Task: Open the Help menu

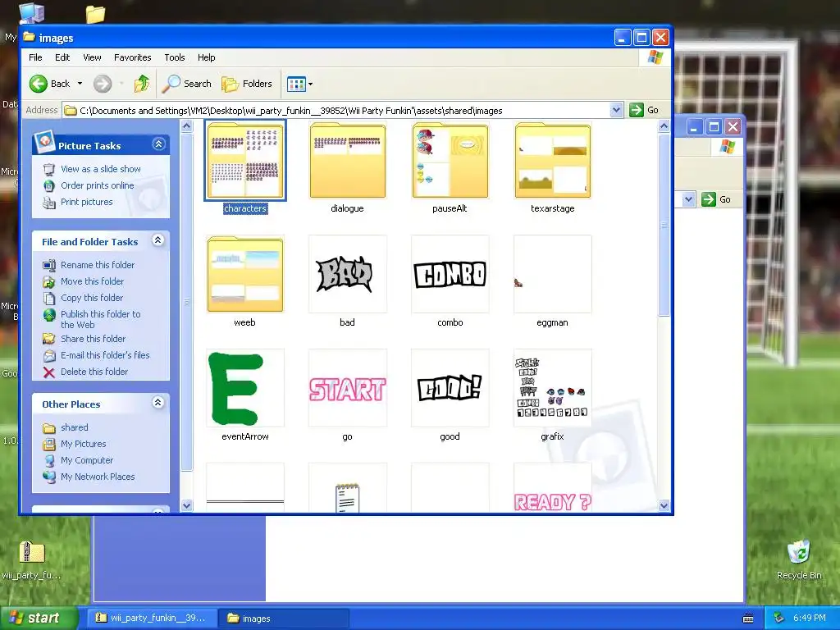Action: [x=206, y=57]
